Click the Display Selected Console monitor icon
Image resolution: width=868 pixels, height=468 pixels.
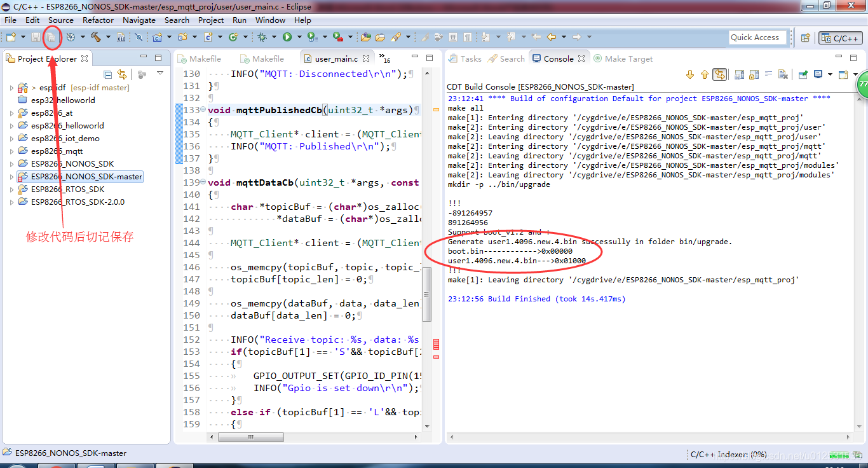(818, 74)
